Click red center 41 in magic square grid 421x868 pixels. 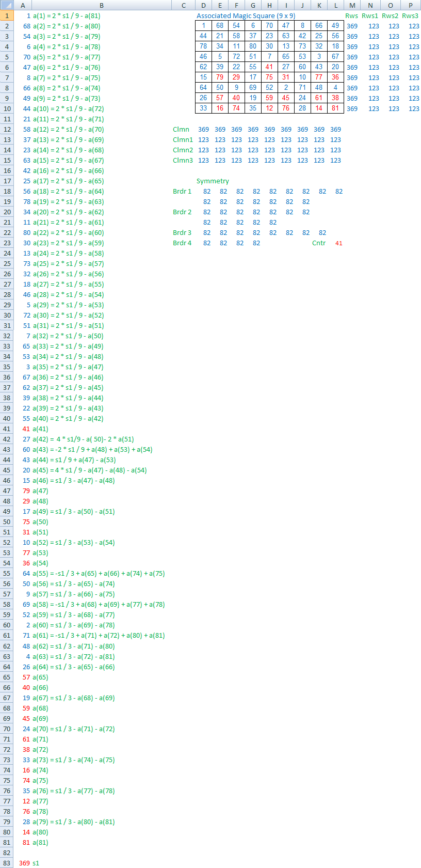pos(269,67)
